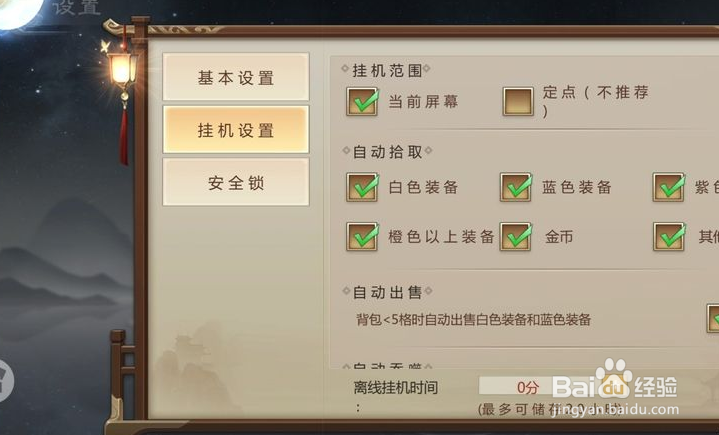This screenshot has width=719, height=435.
Task: Disable the 金币 auto-pickup checkbox
Action: coord(515,237)
